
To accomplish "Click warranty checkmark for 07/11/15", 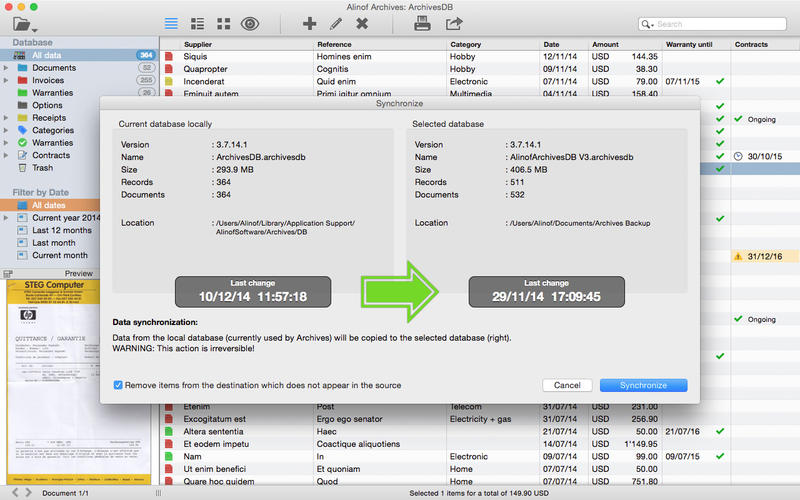I will point(720,81).
